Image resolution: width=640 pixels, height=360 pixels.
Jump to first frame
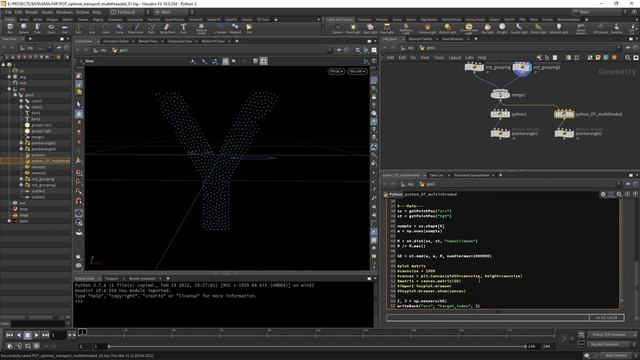click(9, 335)
